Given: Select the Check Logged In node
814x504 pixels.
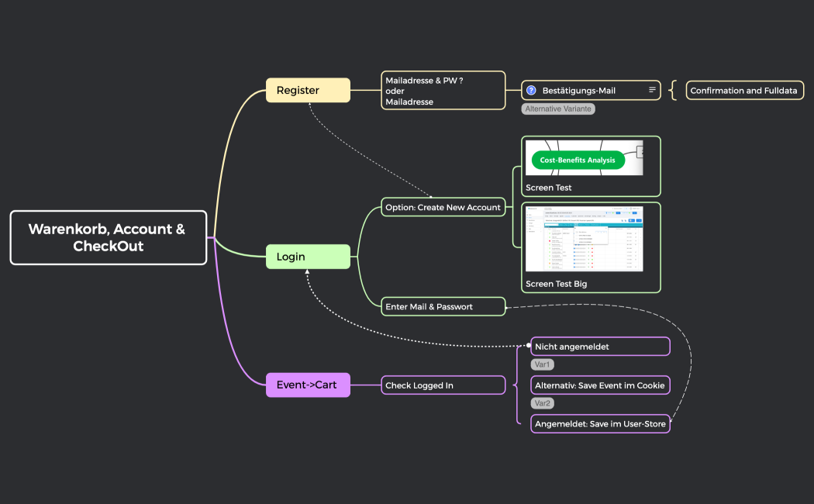Looking at the screenshot, I should [443, 385].
